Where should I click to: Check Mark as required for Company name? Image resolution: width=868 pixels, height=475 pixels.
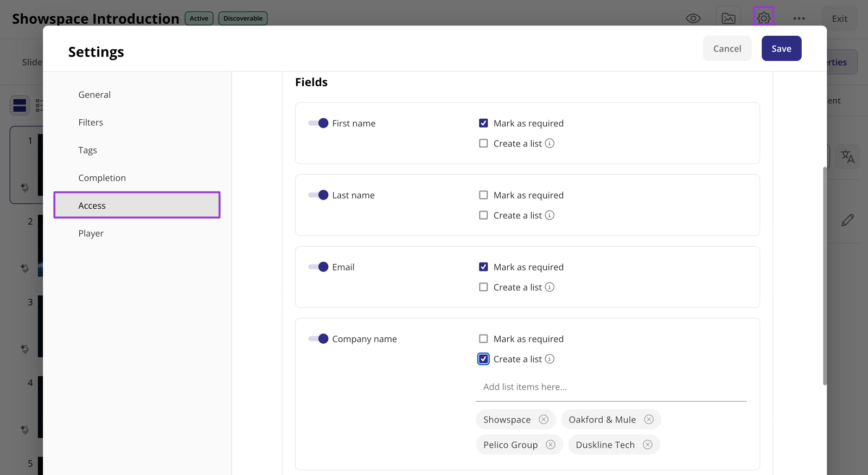483,339
